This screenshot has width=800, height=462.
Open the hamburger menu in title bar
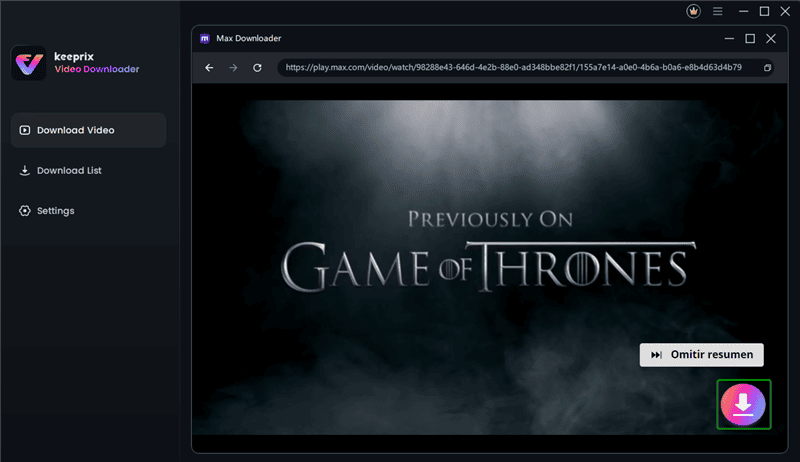[x=717, y=11]
